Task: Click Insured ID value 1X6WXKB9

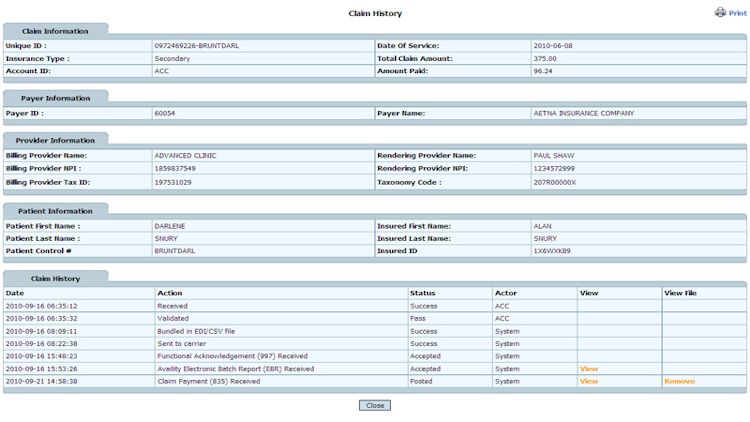Action: (x=552, y=251)
